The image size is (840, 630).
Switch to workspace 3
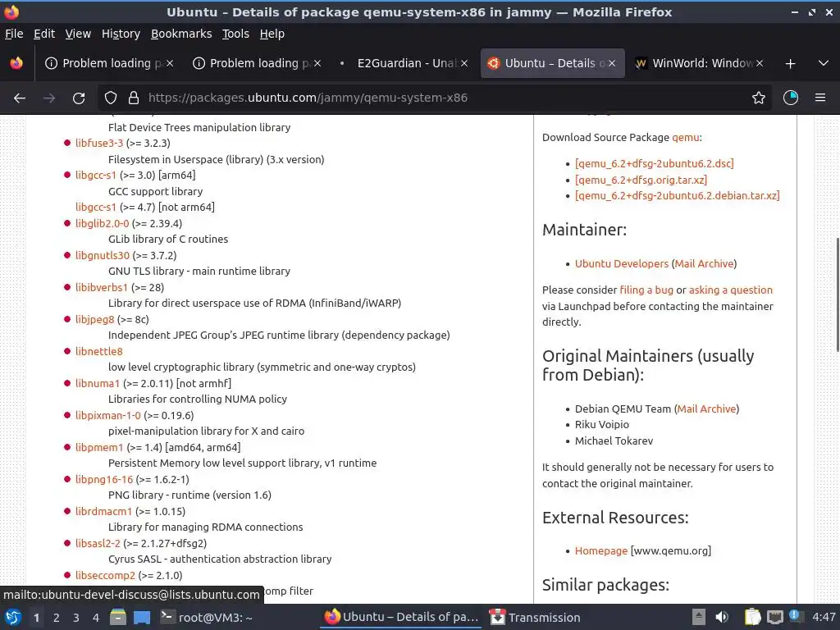tap(76, 618)
